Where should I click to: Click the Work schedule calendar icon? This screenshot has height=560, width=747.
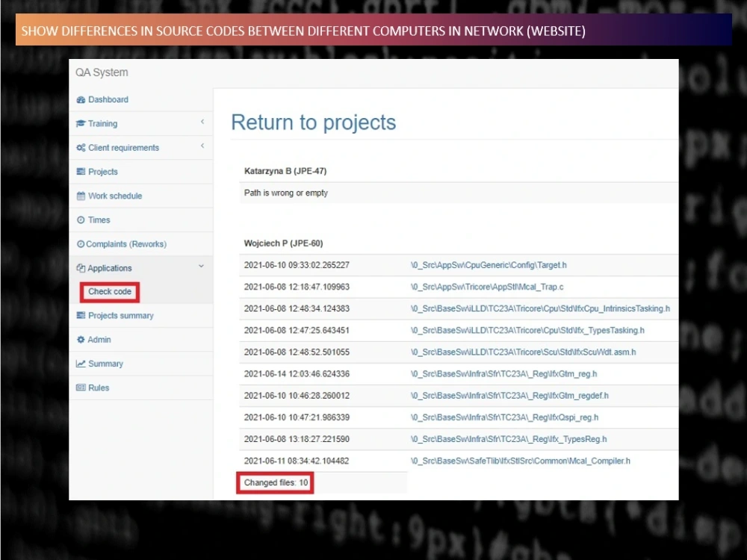pyautogui.click(x=81, y=196)
